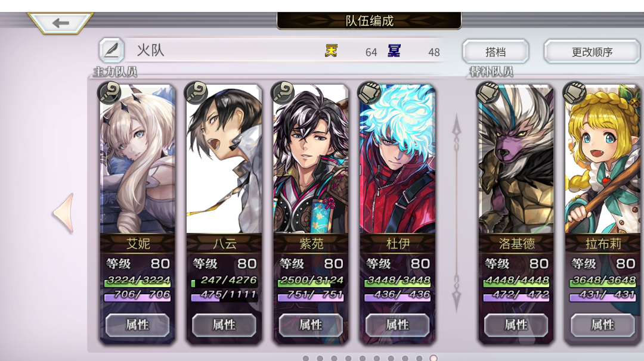Click the staff weapon icon on 八云
644x361 pixels.
196,92
